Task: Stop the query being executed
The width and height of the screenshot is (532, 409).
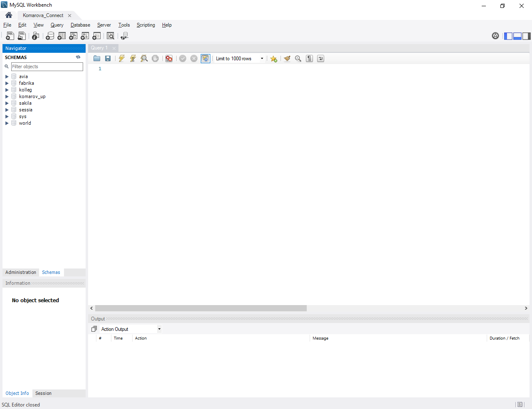Action: pyautogui.click(x=155, y=59)
